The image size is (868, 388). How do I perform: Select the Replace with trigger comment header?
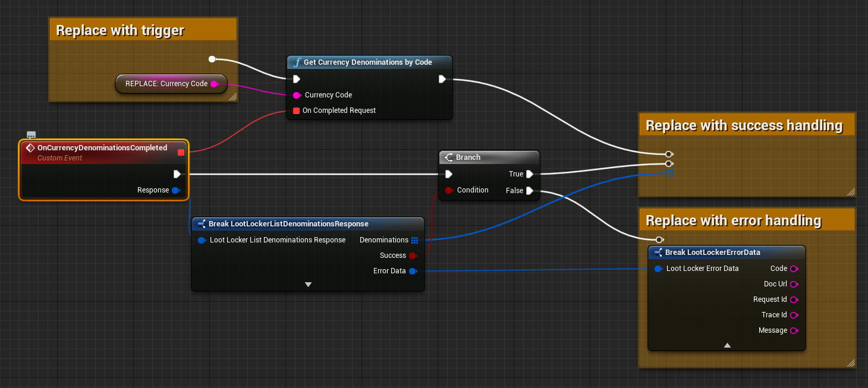pos(120,30)
